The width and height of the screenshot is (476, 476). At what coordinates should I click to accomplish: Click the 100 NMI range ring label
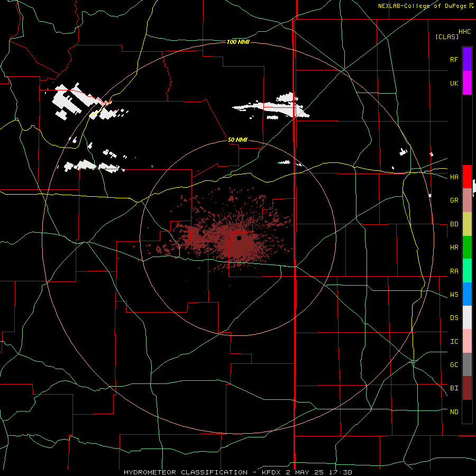tap(238, 42)
